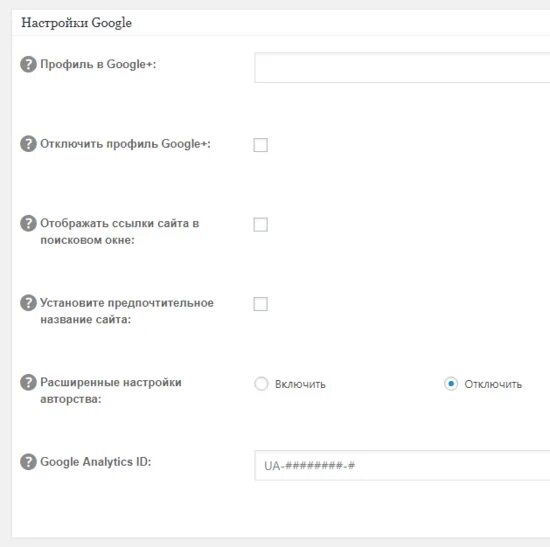The image size is (550, 547).
Task: Focus the Профиль в Google+ text field
Action: tap(402, 68)
